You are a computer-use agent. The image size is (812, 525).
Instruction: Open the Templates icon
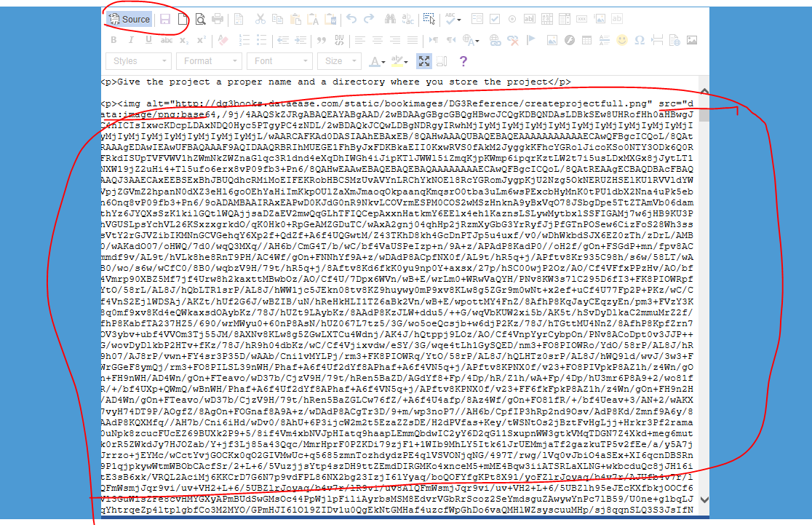pyautogui.click(x=239, y=19)
